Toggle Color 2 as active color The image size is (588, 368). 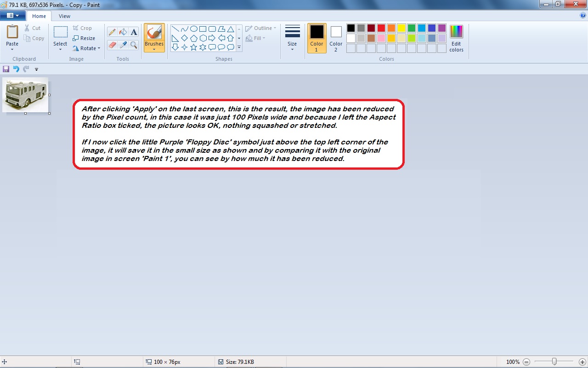[x=336, y=38]
